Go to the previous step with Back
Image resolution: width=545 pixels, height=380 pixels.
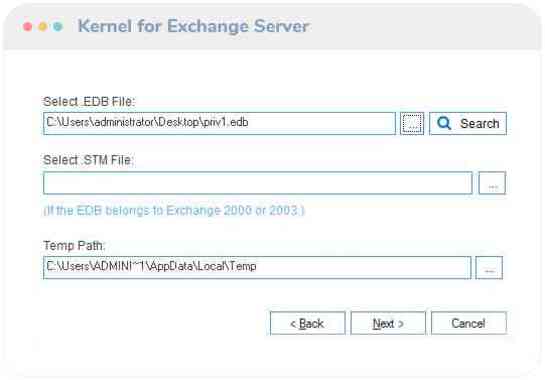tap(308, 323)
